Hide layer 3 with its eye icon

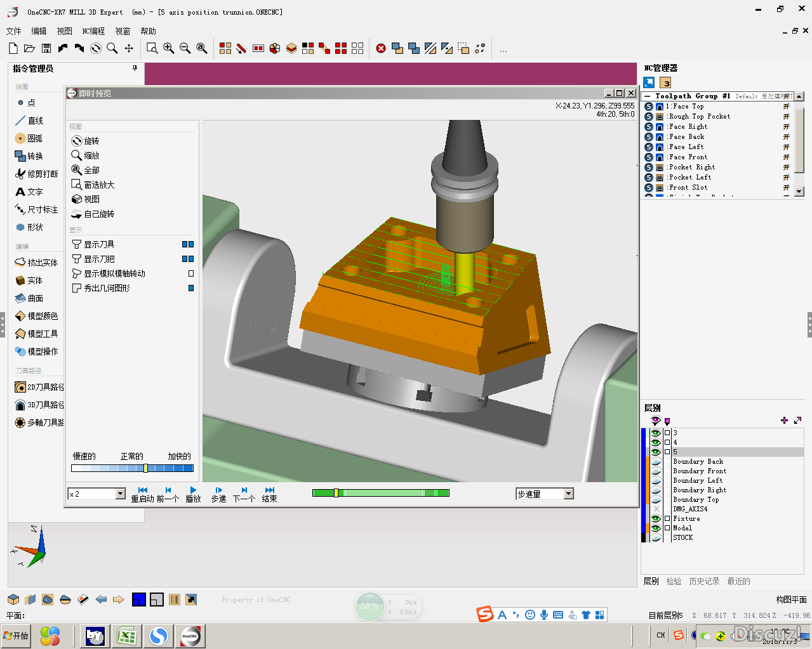(x=656, y=433)
